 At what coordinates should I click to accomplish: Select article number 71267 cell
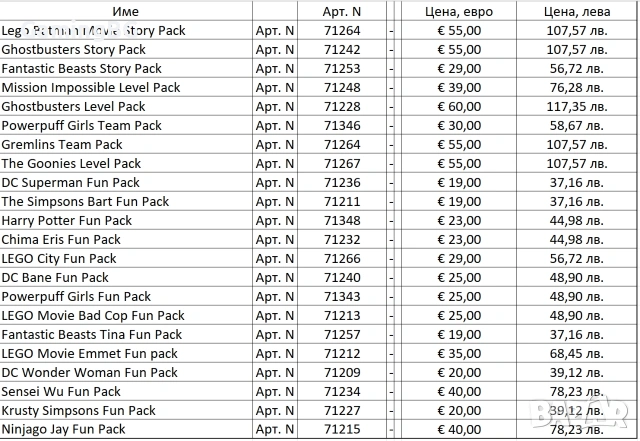click(x=342, y=163)
